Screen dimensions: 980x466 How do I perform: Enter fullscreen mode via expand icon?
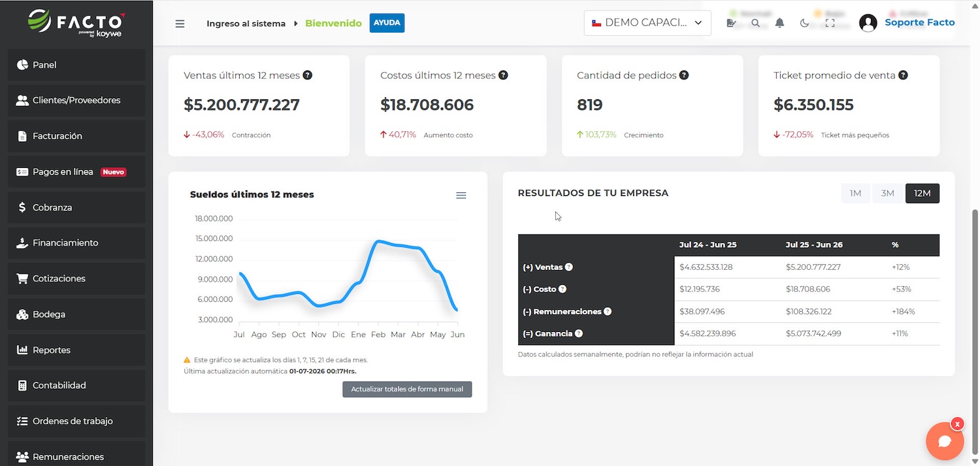coord(830,23)
